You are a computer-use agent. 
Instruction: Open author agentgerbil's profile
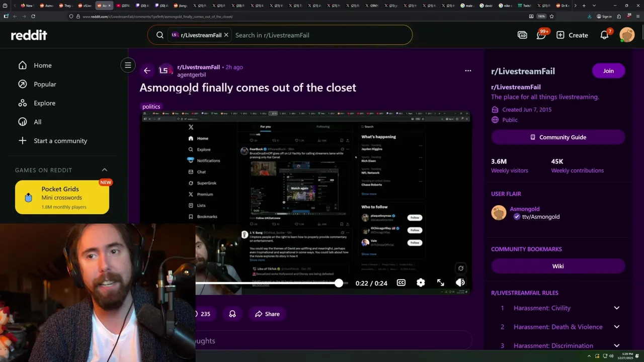point(191,74)
